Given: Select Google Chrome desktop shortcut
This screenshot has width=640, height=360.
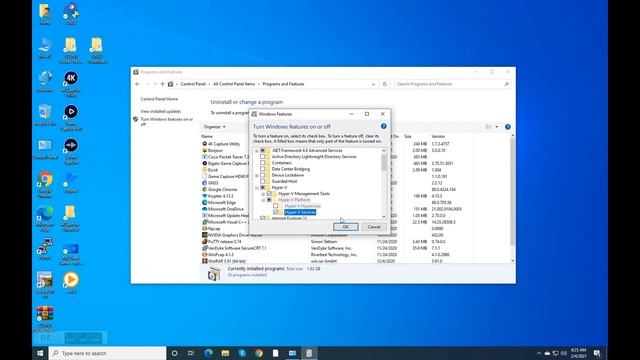Looking at the screenshot, I should 45,184.
